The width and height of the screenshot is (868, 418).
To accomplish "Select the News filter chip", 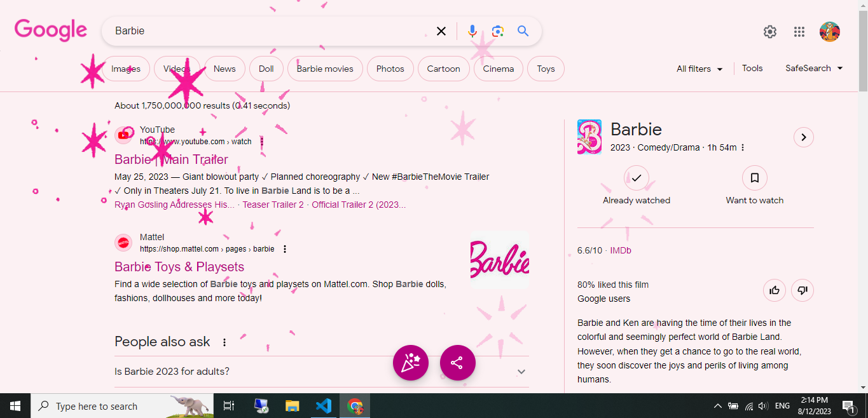I will click(x=224, y=69).
